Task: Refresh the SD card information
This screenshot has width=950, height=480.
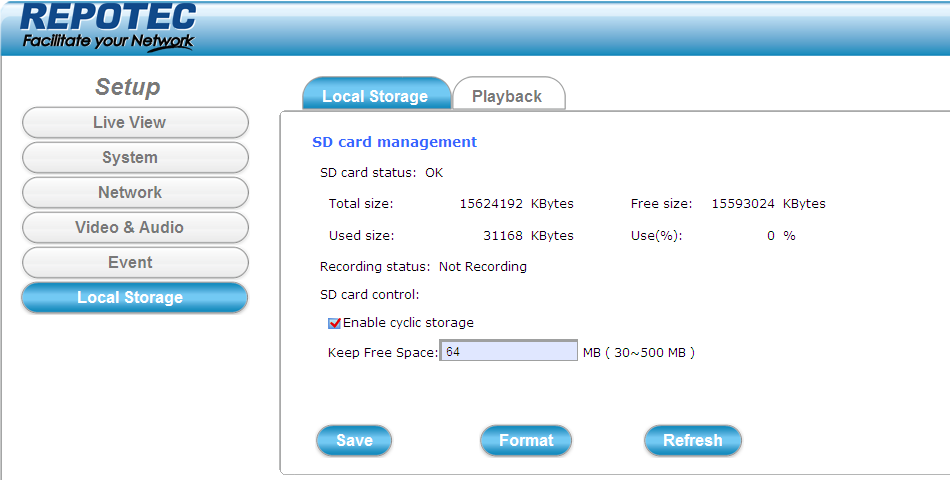Action: tap(692, 440)
